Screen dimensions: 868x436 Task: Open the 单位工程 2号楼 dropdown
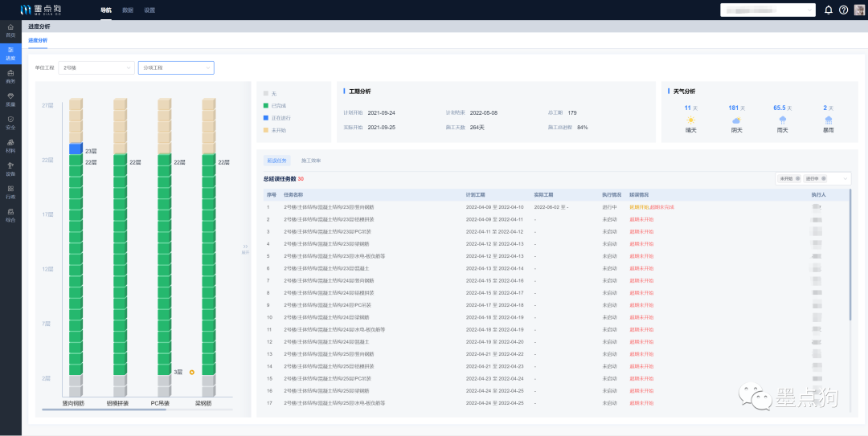[x=96, y=68]
